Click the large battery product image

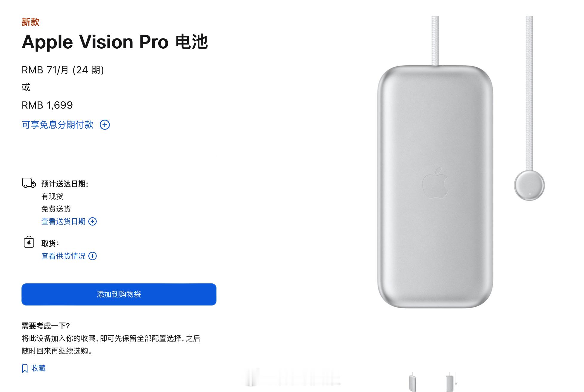coord(435,186)
